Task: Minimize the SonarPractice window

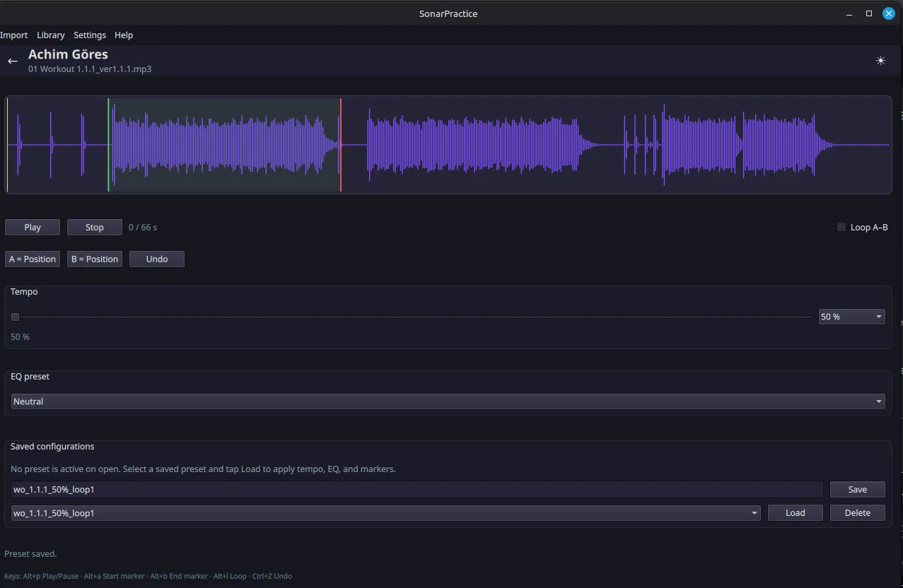Action: pyautogui.click(x=849, y=13)
